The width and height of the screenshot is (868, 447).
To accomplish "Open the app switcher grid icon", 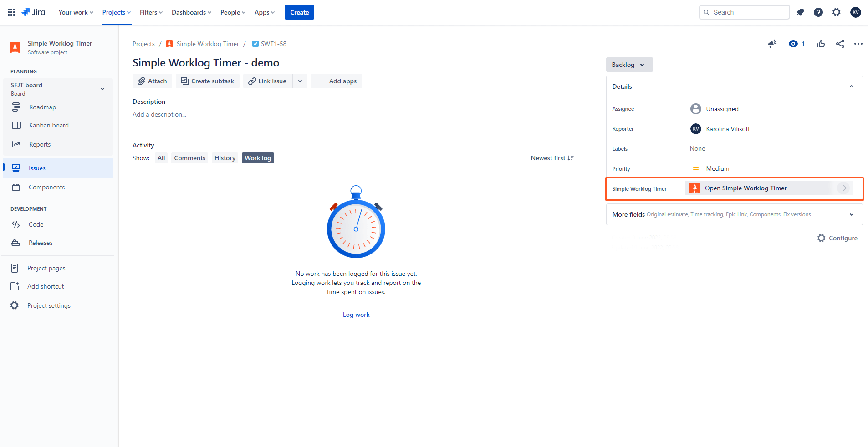I will tap(11, 12).
